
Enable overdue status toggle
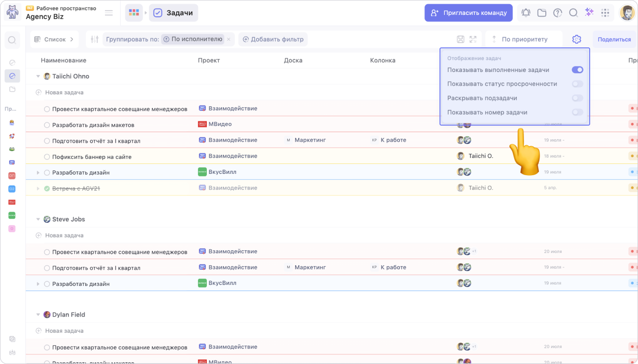point(577,84)
